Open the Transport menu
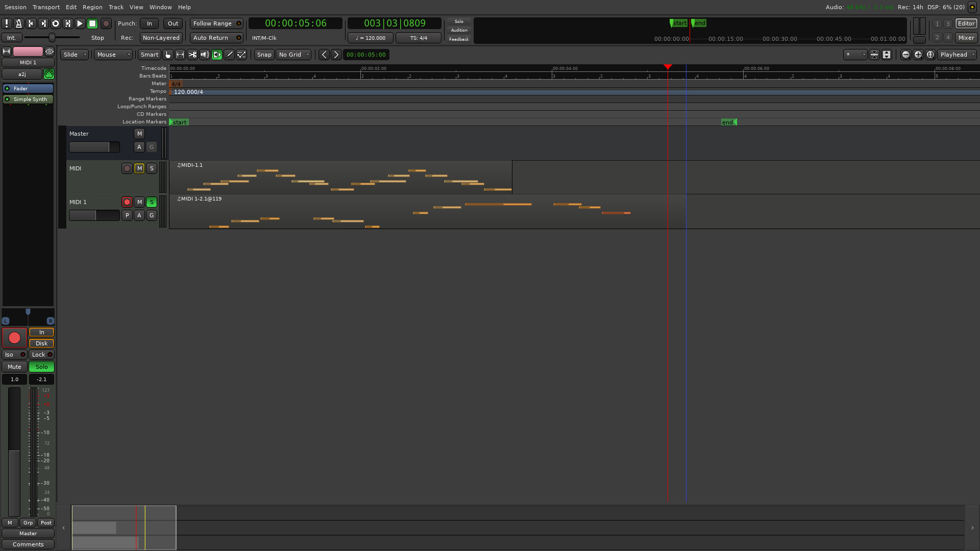Viewport: 980px width, 551px height. tap(46, 7)
